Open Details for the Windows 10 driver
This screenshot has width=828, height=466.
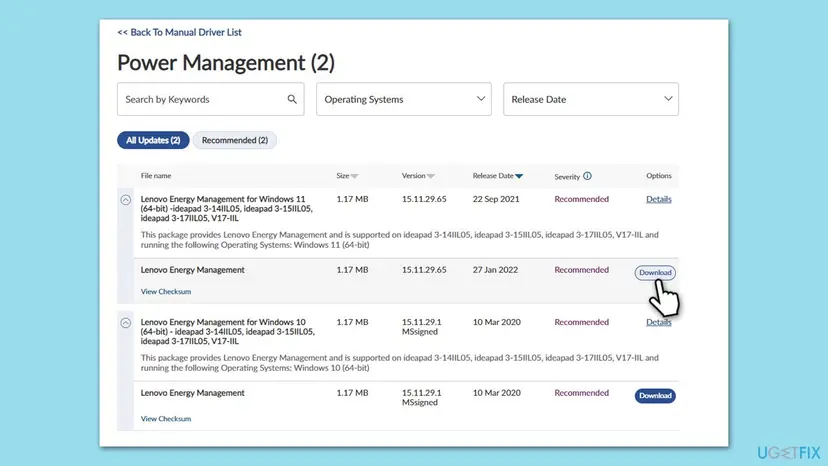[658, 322]
